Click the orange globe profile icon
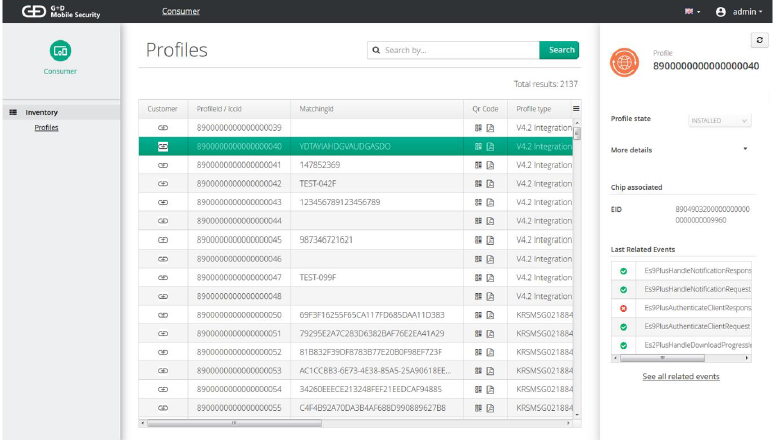777x440 pixels. [x=625, y=60]
